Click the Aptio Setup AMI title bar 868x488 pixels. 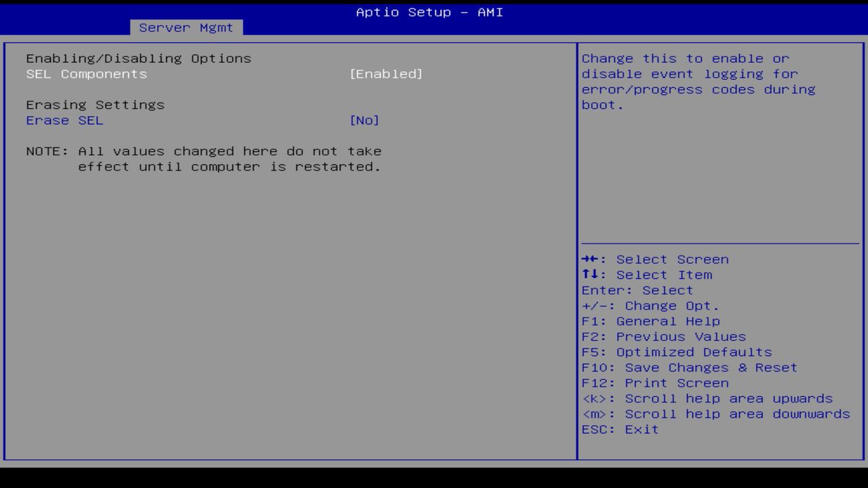coord(429,12)
